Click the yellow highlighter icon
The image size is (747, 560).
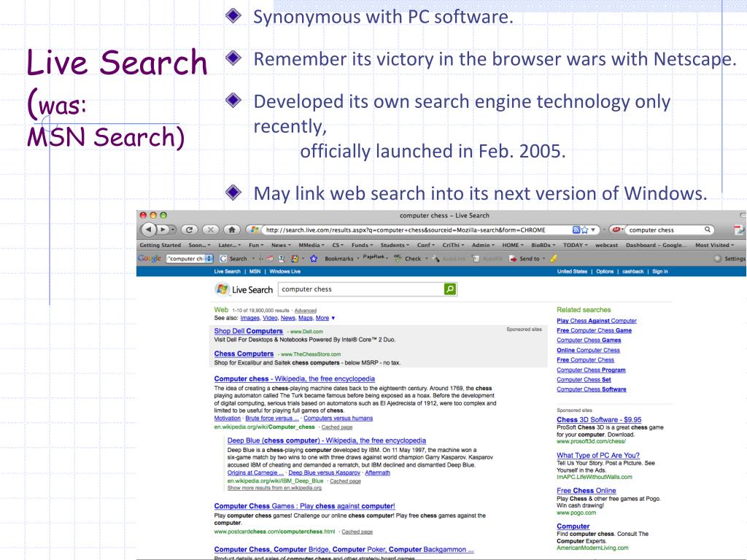tap(553, 259)
